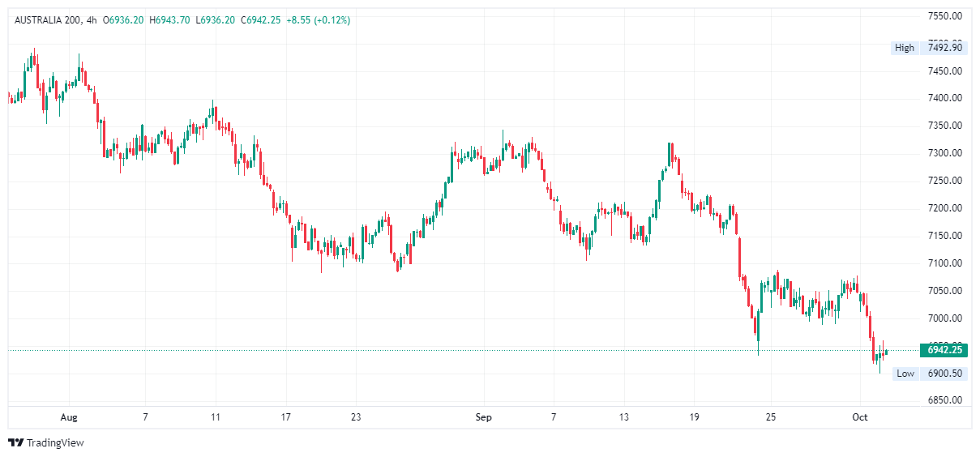Image resolution: width=980 pixels, height=457 pixels.
Task: Click the Oct label on time axis
Action: coord(860,417)
